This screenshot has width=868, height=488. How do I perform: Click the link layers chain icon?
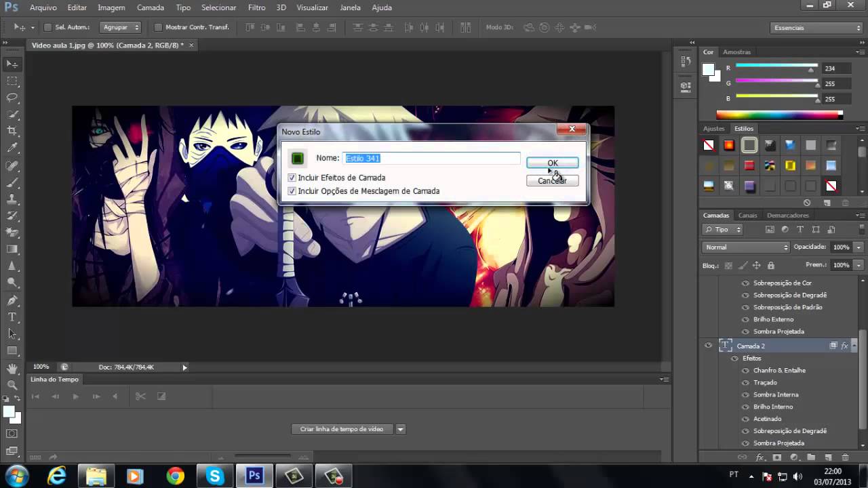click(x=742, y=458)
